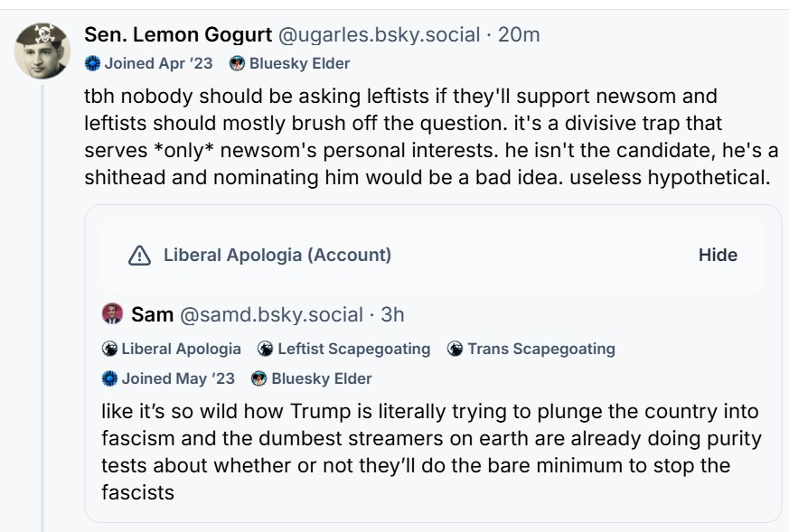
Task: Click the top Bluesky Elder badge icon
Action: pyautogui.click(x=238, y=63)
